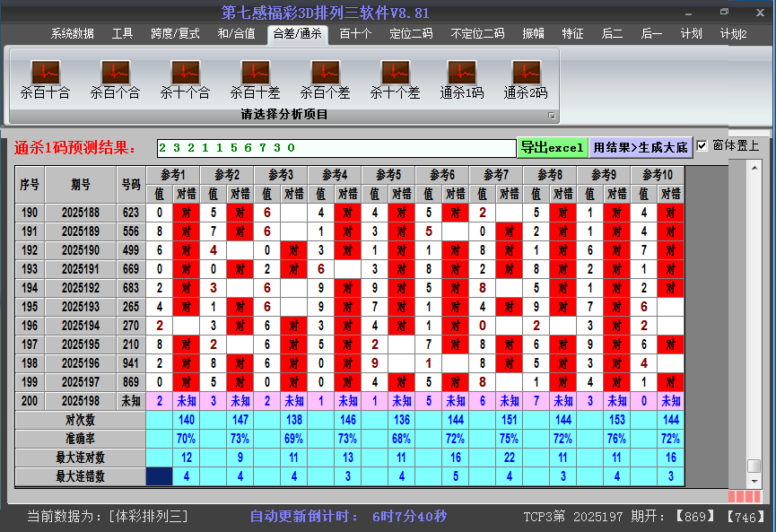Click the 序号 column header
This screenshot has width=776, height=532.
point(30,185)
